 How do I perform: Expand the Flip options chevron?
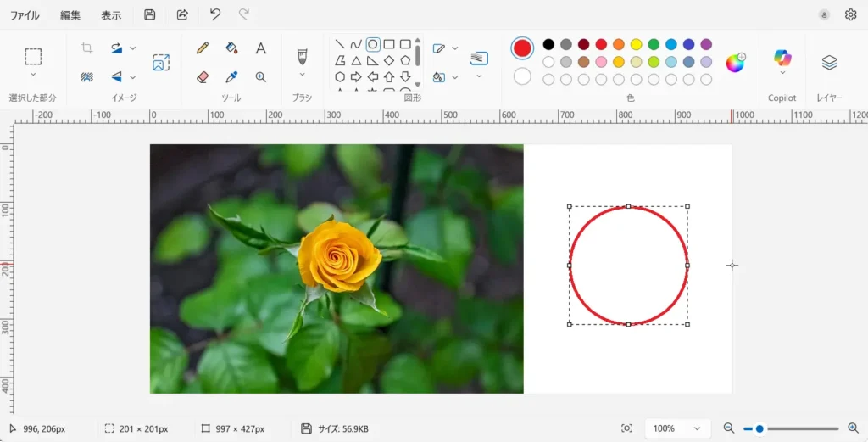[x=133, y=77]
